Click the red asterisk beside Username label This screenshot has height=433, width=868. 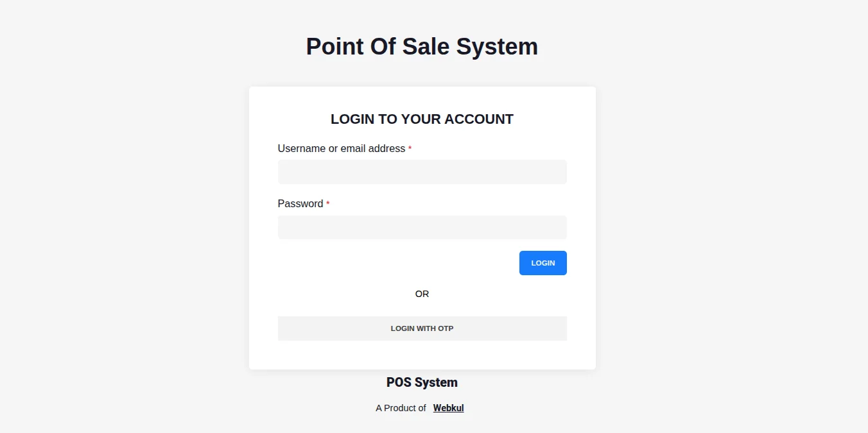[410, 148]
